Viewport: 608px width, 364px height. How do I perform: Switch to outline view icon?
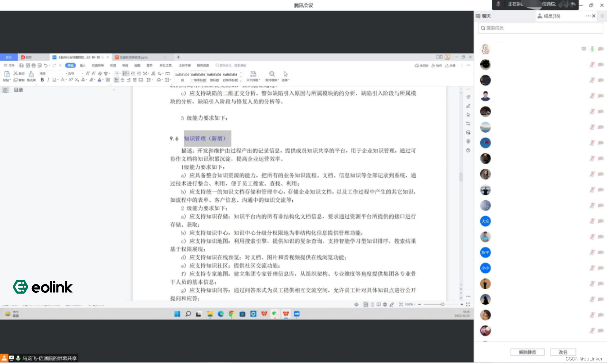tap(372, 304)
